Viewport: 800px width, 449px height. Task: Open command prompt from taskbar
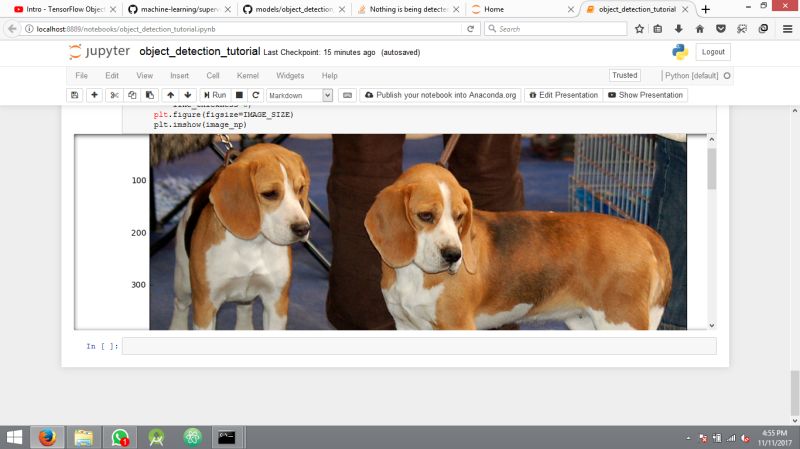coord(227,437)
